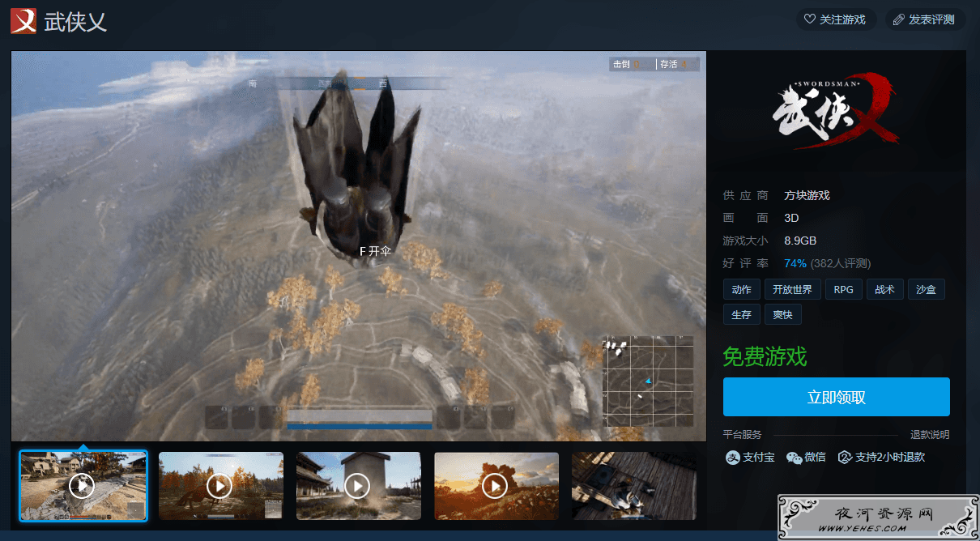Click the 击倒 counter in the video HUD
This screenshot has width=980, height=541.
627,64
